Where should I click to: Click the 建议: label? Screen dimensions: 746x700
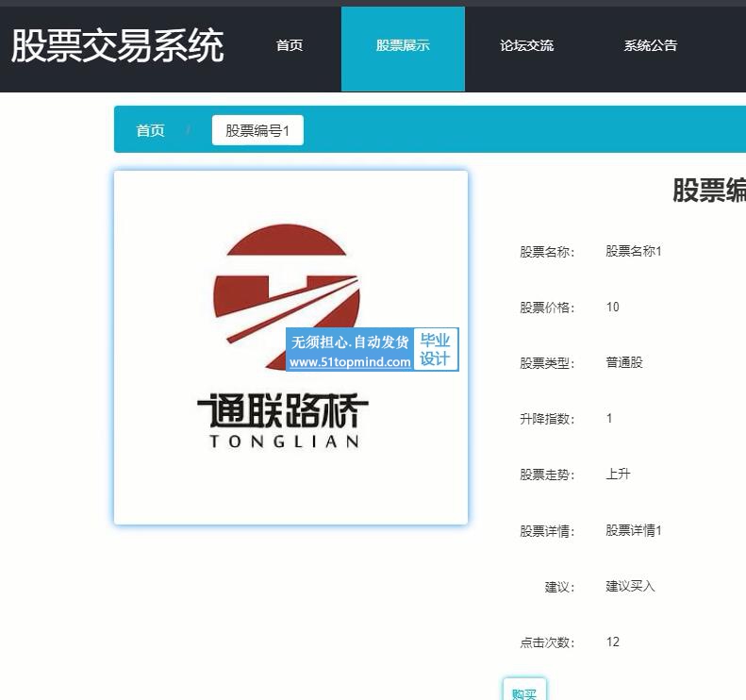559,587
